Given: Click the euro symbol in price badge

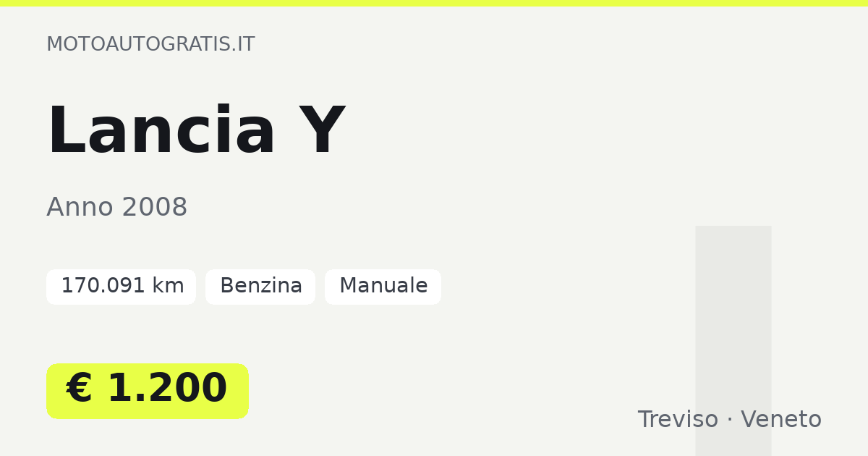Looking at the screenshot, I should tap(80, 389).
